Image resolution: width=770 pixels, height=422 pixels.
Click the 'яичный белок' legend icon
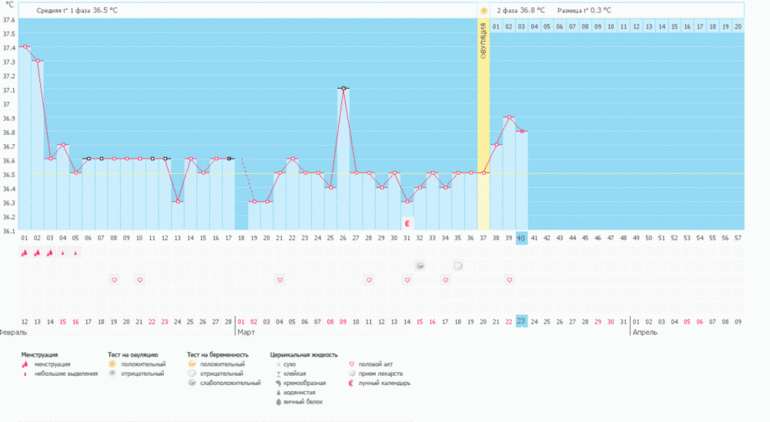pos(278,402)
